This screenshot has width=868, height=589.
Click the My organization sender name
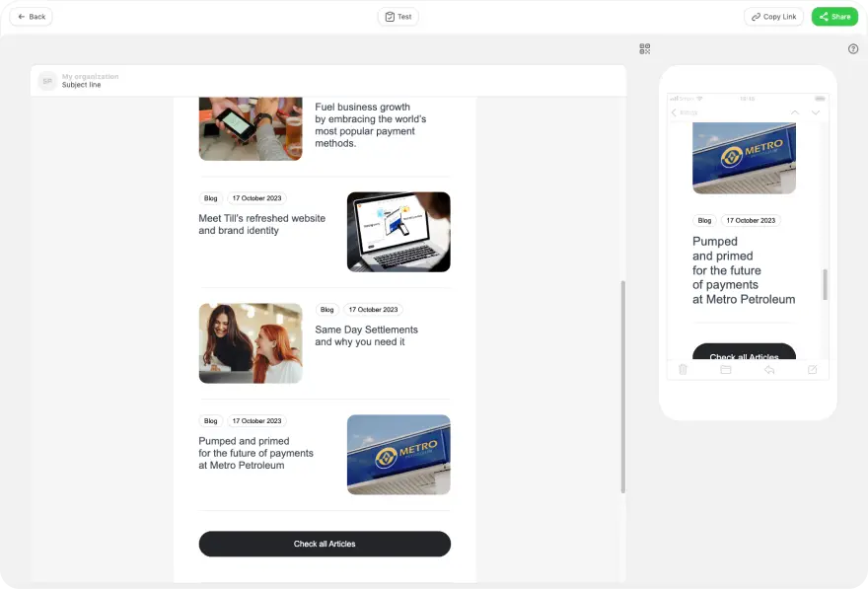(90, 76)
